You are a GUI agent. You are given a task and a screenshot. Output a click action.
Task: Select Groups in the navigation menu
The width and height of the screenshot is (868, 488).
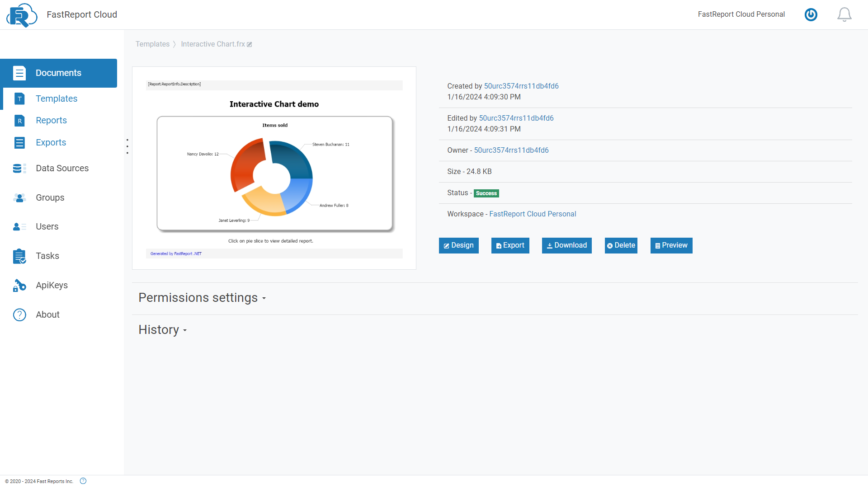pyautogui.click(x=49, y=197)
